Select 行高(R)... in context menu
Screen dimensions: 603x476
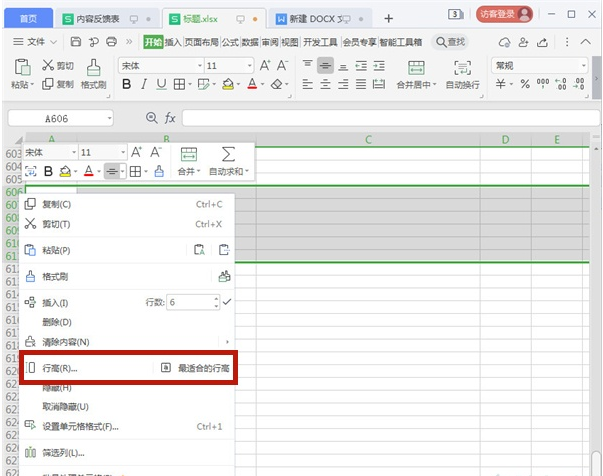[x=60, y=368]
